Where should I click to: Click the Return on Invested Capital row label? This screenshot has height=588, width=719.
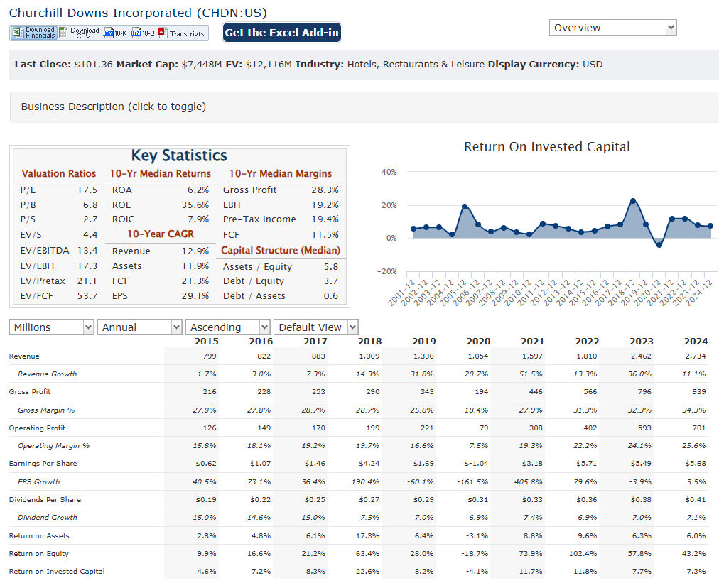pyautogui.click(x=57, y=572)
